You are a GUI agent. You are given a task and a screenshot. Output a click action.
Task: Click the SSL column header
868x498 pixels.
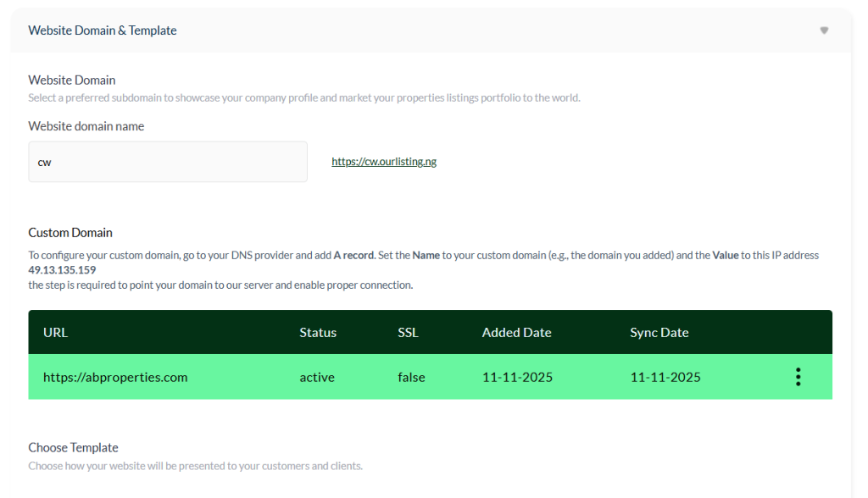[x=408, y=332]
